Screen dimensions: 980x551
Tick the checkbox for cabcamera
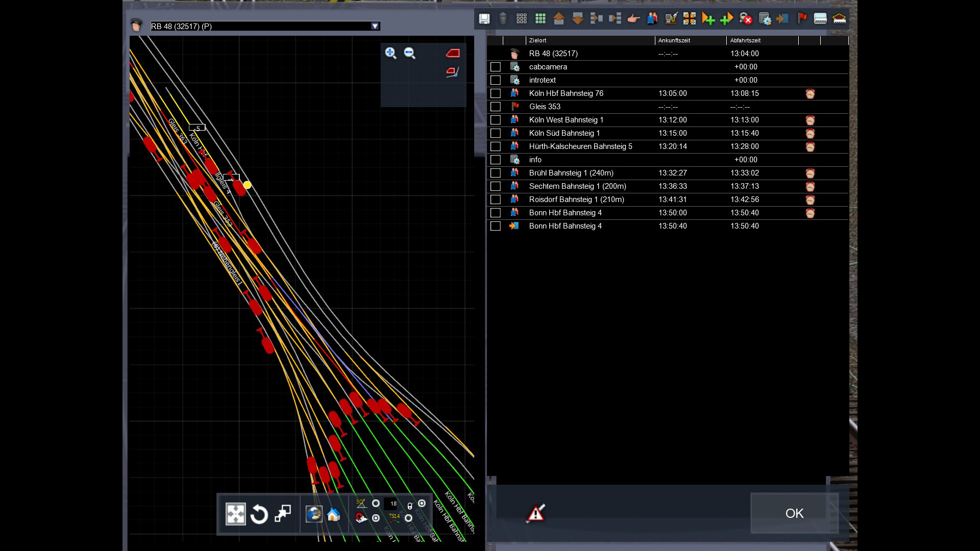click(x=495, y=67)
